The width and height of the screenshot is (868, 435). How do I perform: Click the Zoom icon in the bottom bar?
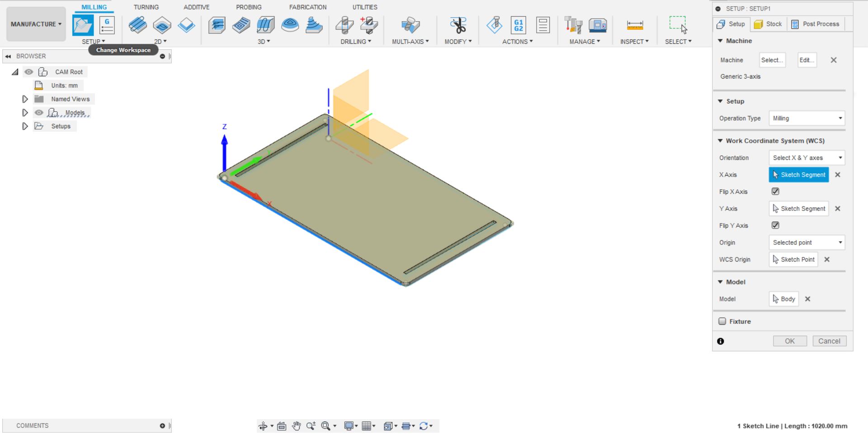tap(311, 426)
